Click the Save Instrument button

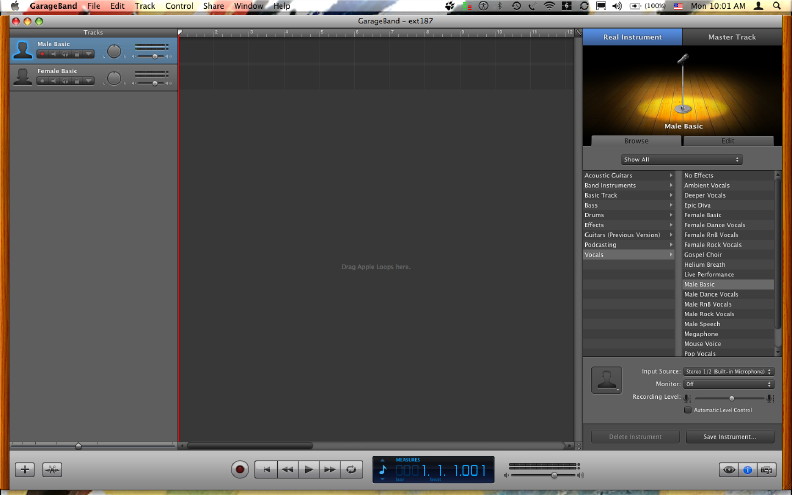[x=730, y=436]
